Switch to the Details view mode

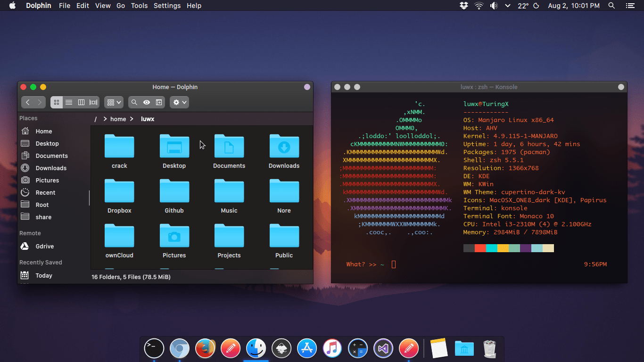[x=69, y=102]
